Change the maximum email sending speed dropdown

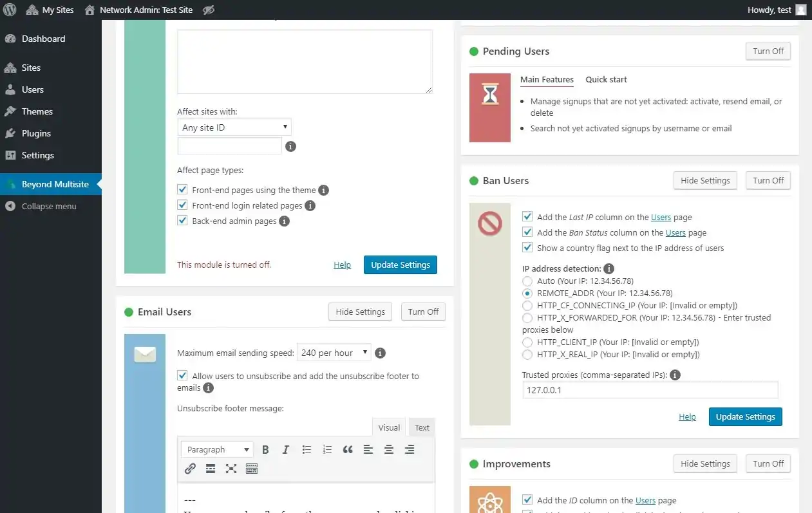pos(334,353)
